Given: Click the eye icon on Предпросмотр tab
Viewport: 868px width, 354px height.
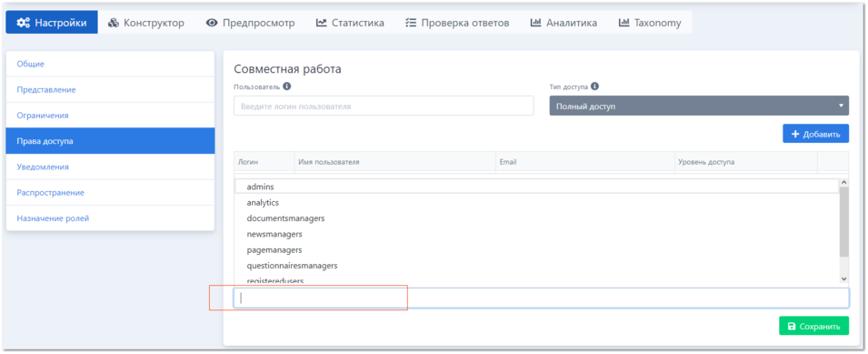Looking at the screenshot, I should (x=211, y=23).
